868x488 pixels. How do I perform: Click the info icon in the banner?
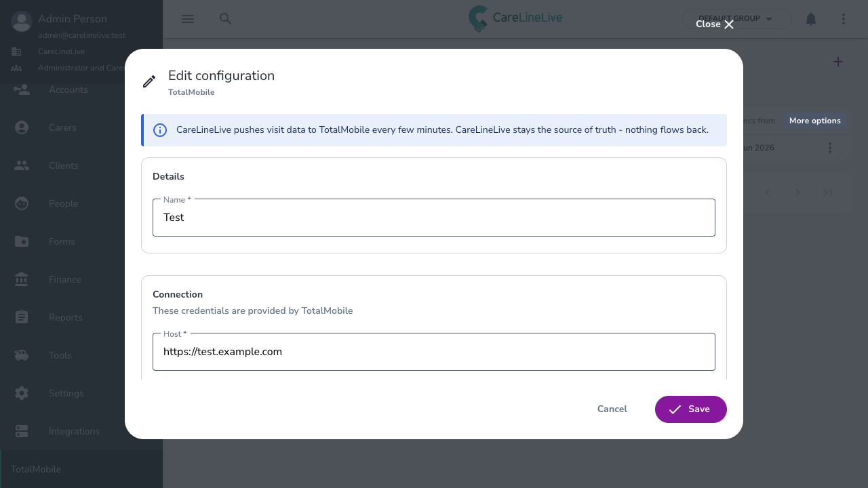(x=160, y=130)
